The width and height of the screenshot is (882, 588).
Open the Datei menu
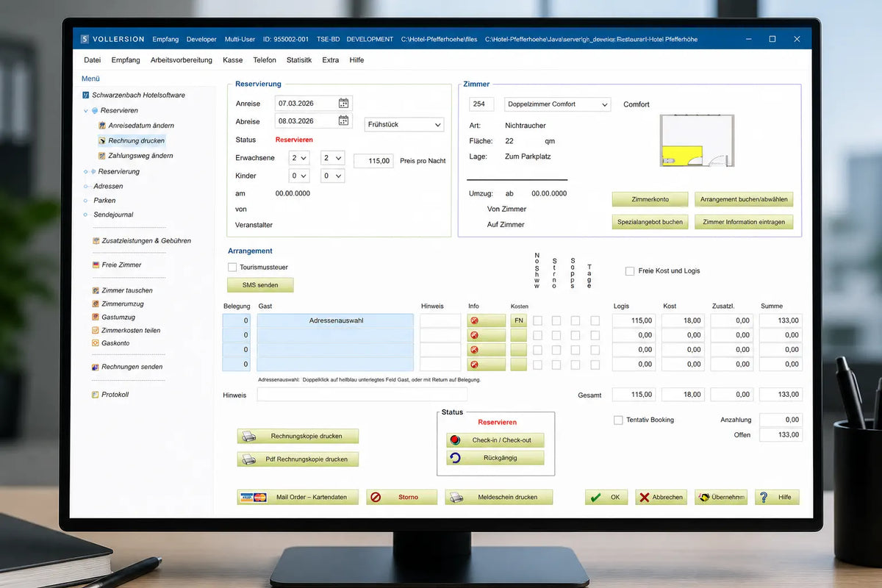click(92, 60)
